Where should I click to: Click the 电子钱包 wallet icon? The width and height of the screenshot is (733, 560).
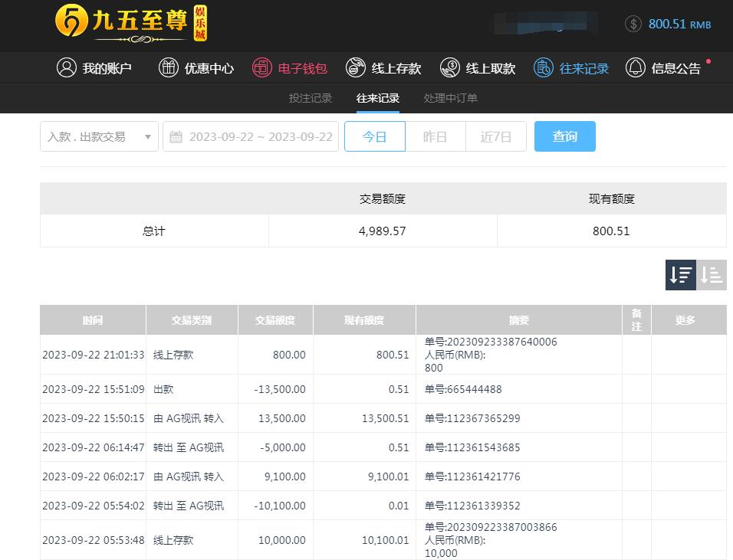[x=262, y=67]
